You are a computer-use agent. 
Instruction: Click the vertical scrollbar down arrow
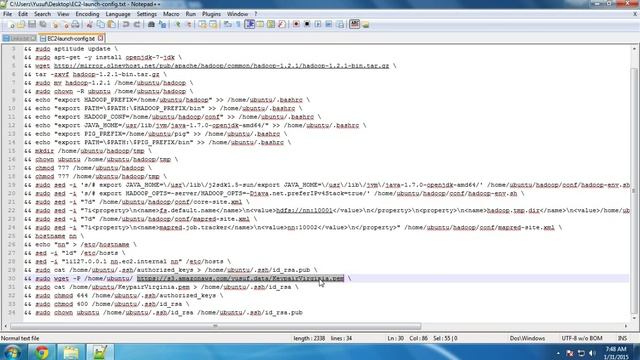(x=634, y=318)
